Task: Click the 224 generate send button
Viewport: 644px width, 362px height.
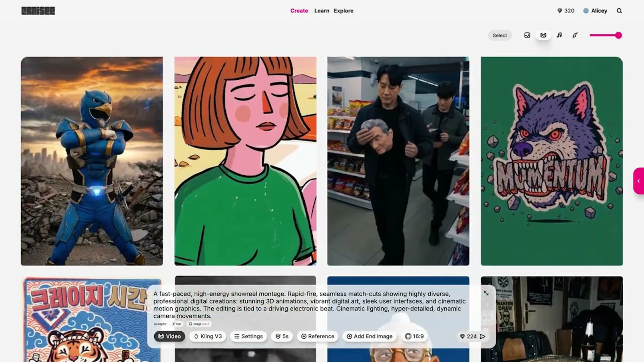Action: tap(473, 336)
